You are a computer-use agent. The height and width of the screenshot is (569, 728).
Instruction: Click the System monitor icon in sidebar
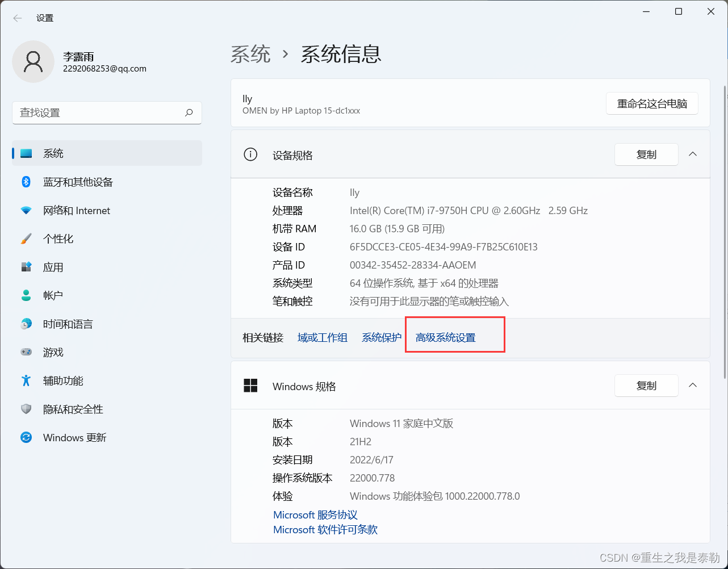pos(26,153)
